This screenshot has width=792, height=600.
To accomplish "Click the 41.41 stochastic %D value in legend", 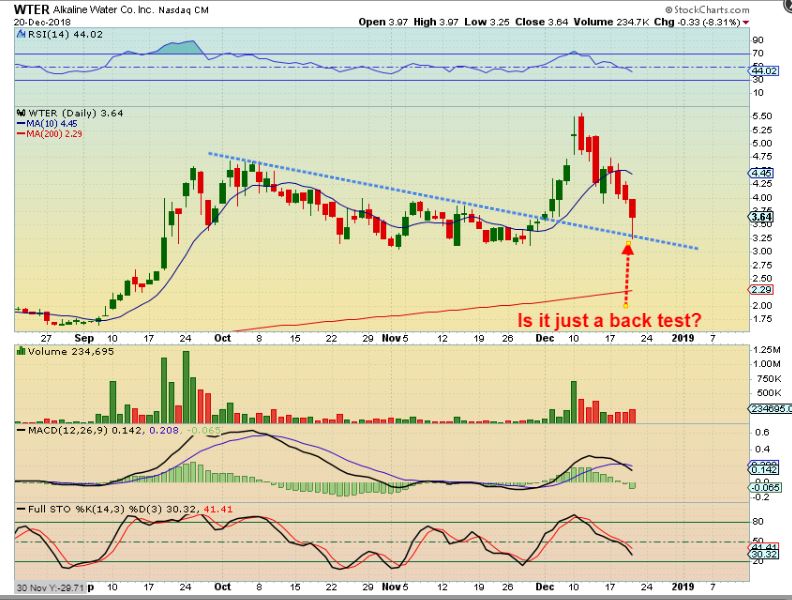I will tap(218, 509).
